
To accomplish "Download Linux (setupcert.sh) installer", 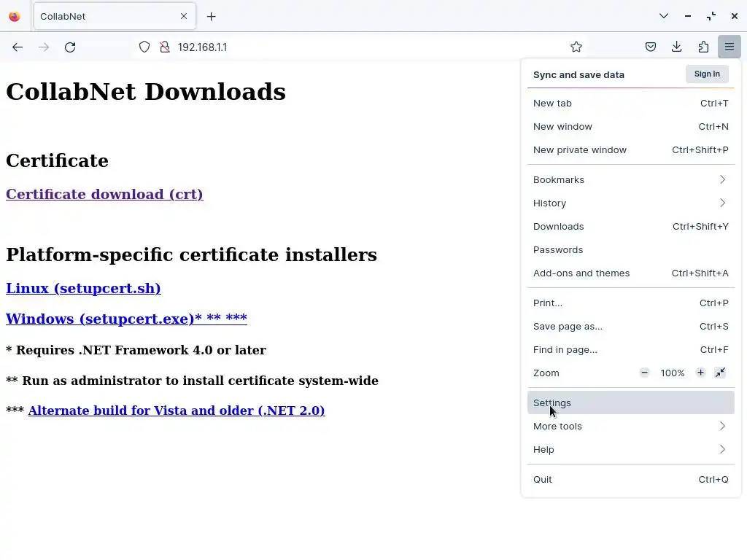I will (x=83, y=289).
